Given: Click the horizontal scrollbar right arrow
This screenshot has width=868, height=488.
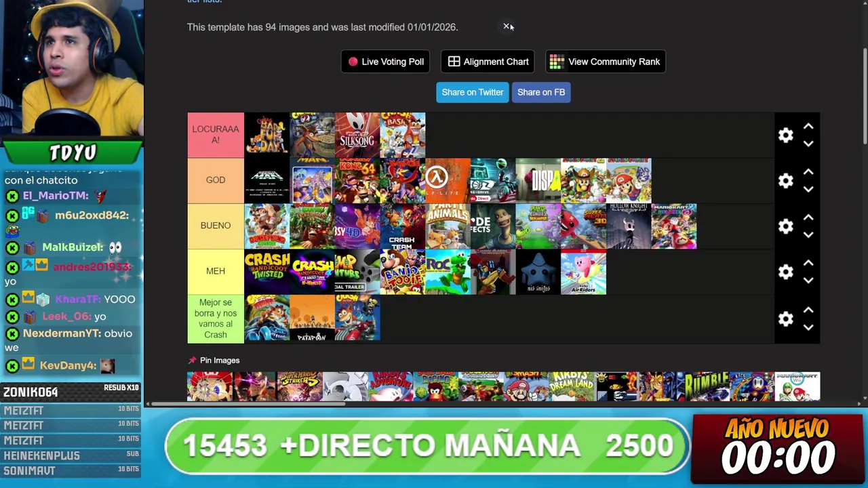Looking at the screenshot, I should [x=859, y=404].
